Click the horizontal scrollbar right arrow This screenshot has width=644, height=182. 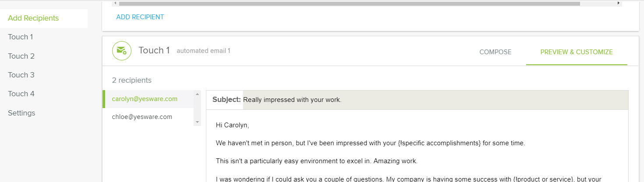point(619,3)
